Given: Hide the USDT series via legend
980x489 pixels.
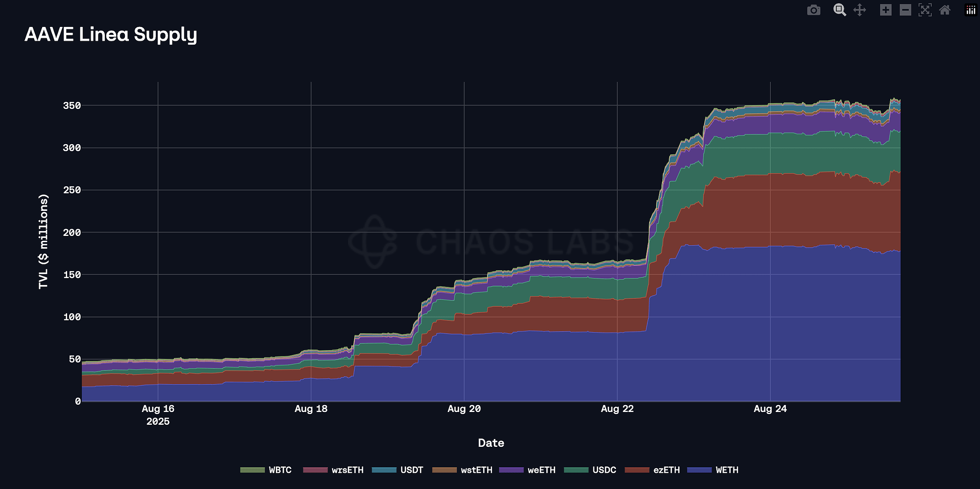Looking at the screenshot, I should click(397, 470).
